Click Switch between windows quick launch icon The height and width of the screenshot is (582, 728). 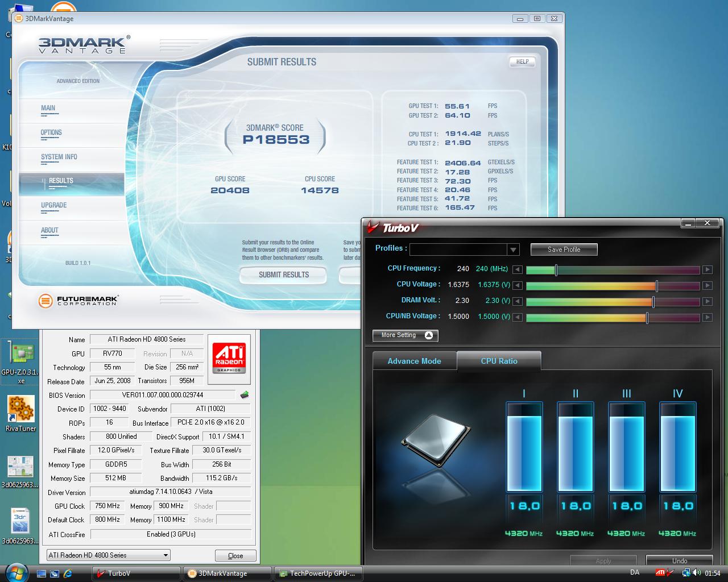coord(55,573)
